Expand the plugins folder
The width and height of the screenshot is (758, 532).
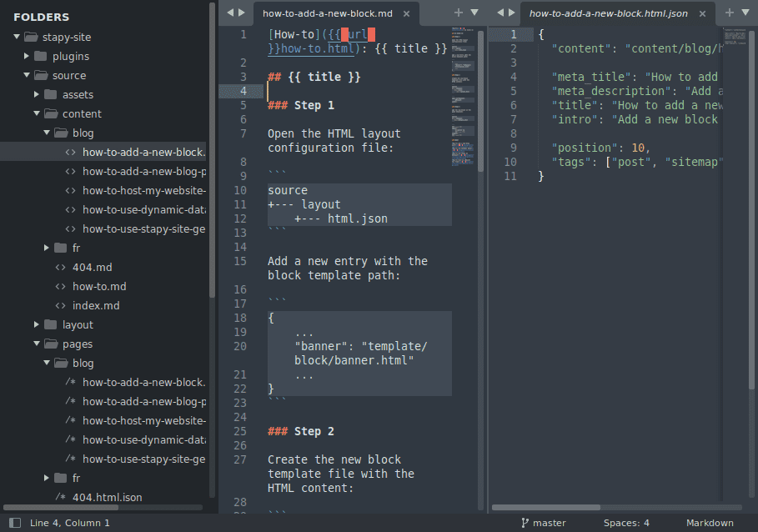pos(27,56)
